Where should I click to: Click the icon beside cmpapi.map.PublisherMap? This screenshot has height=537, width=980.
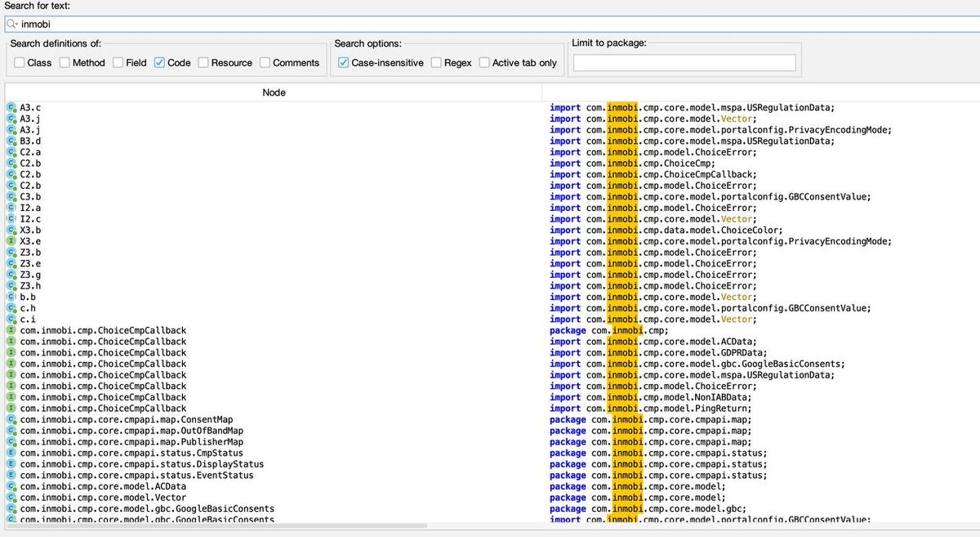11,441
